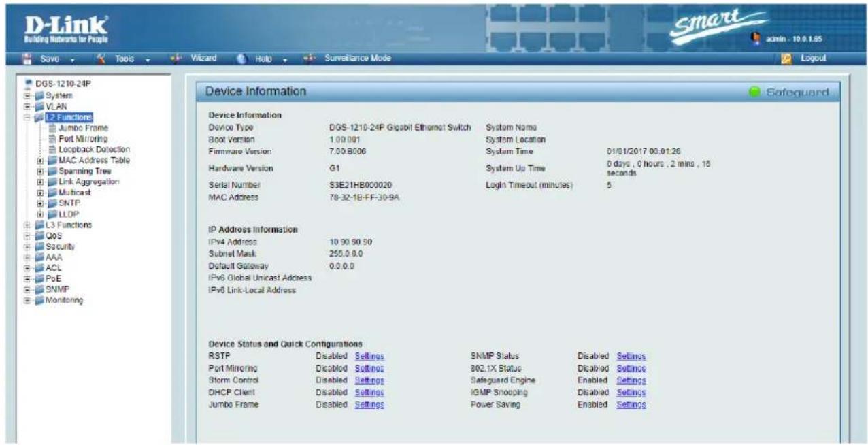Click the serial number S3E21HB000020
Screen dimensions: 868x445
(360, 185)
